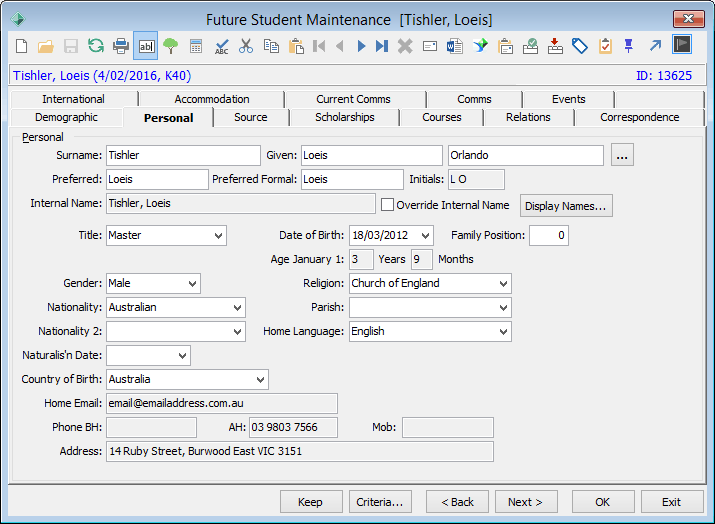This screenshot has width=715, height=524.
Task: Click the Copy pages icon
Action: 271,46
